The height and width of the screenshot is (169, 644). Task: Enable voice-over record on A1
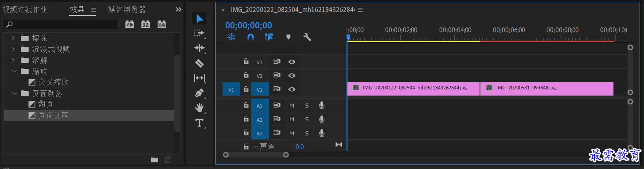tap(322, 105)
